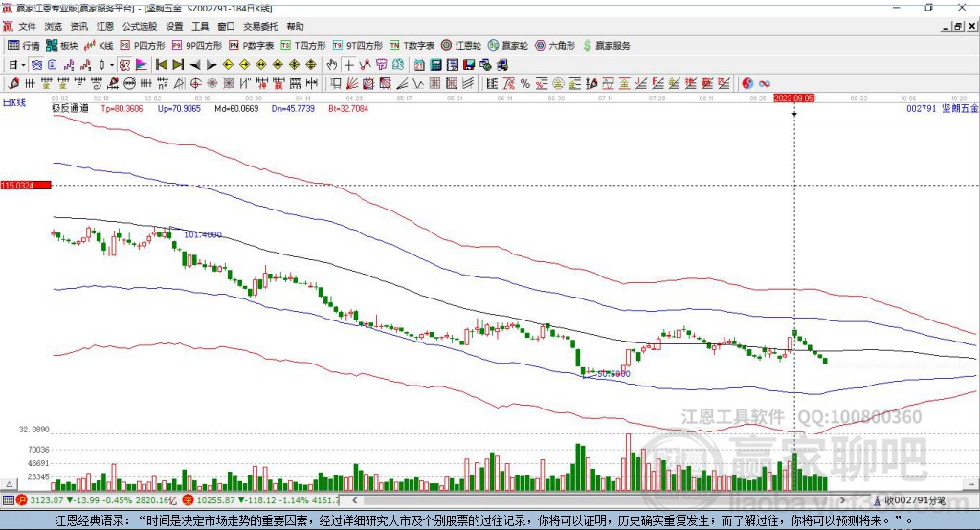Click the 赢家服务 button
The height and width of the screenshot is (530, 980).
tap(607, 45)
